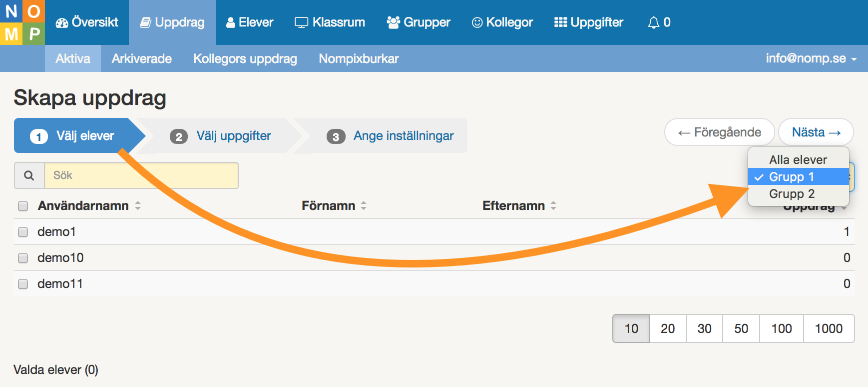
Task: Open the Översikt dashboard icon
Action: pos(62,23)
